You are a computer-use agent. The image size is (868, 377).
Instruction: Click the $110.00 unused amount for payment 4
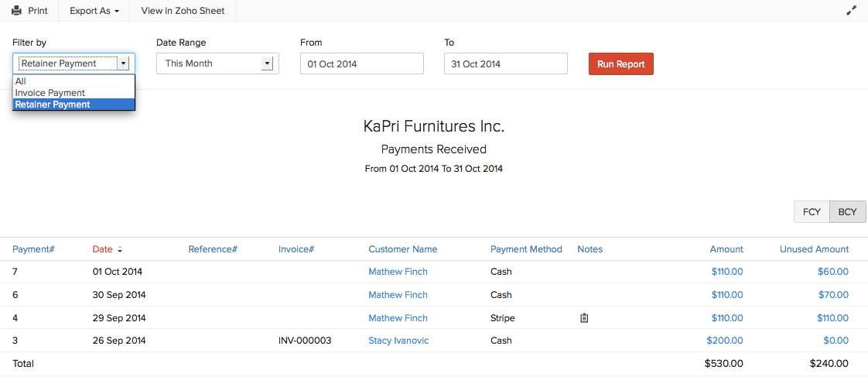click(832, 317)
